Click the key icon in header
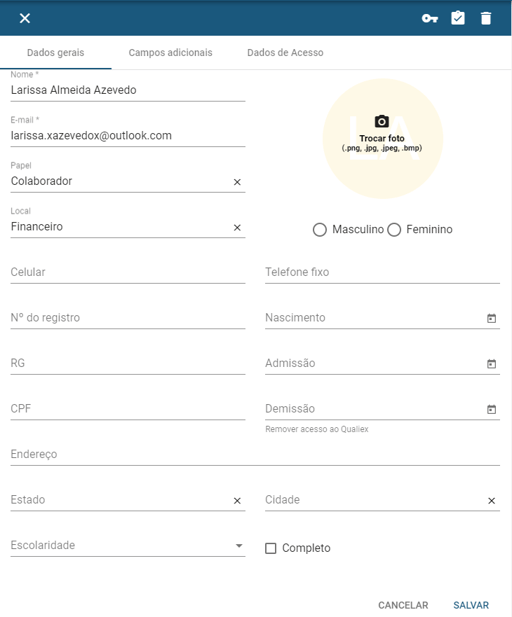Image resolution: width=512 pixels, height=617 pixels. pyautogui.click(x=429, y=18)
